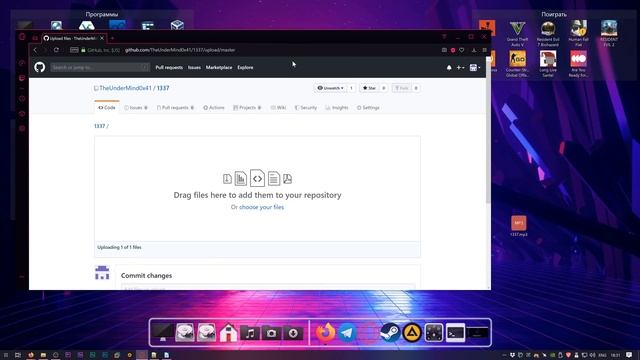Launch Firefox from the dock
This screenshot has height=360, width=640.
pyautogui.click(x=325, y=333)
